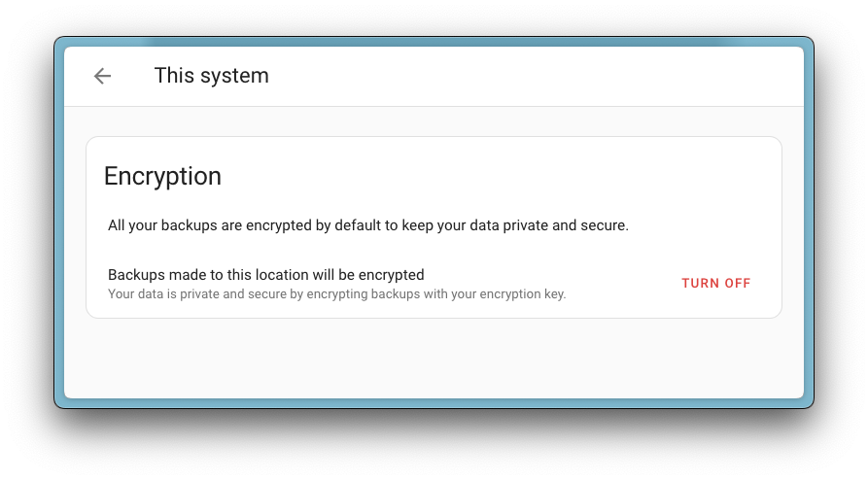
Task: Click the "Encryption" card heading
Action: [162, 176]
